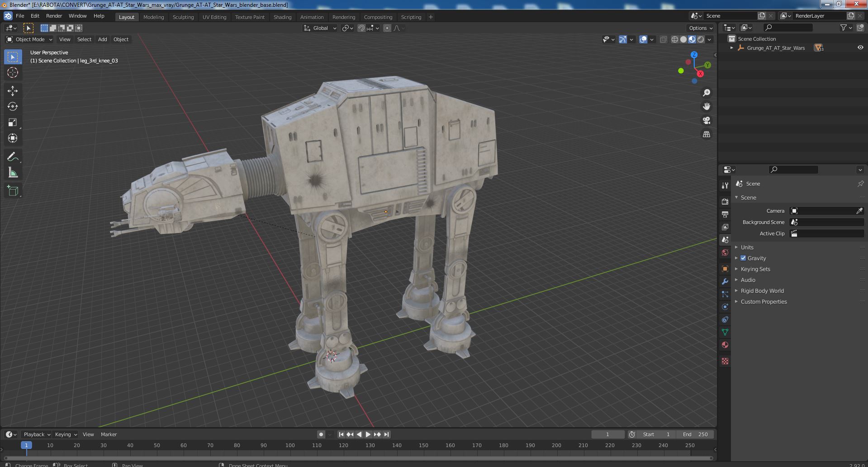Toggle proportional editing button
868x467 pixels.
click(x=387, y=28)
